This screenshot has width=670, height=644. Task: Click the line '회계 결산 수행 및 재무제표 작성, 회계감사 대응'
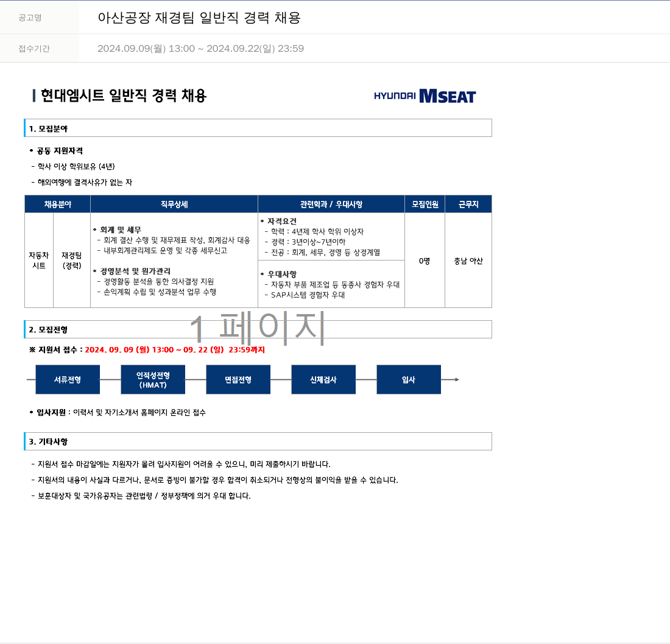click(177, 240)
